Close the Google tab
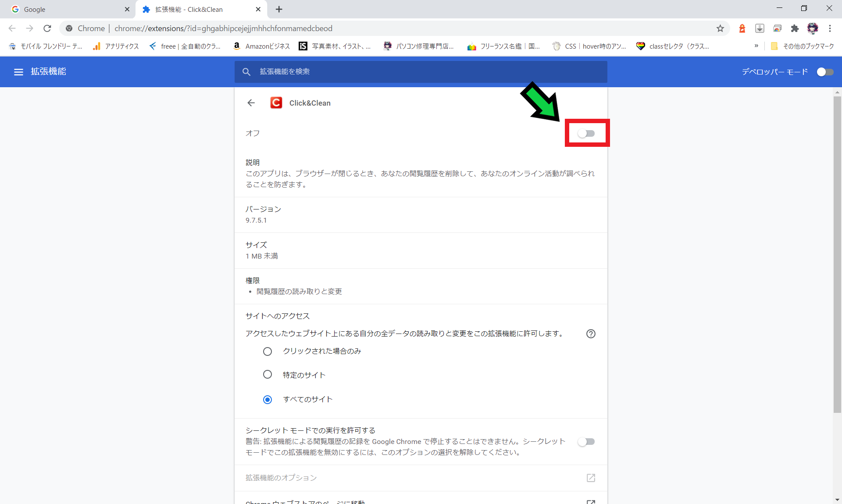The height and width of the screenshot is (504, 842). coord(127,9)
